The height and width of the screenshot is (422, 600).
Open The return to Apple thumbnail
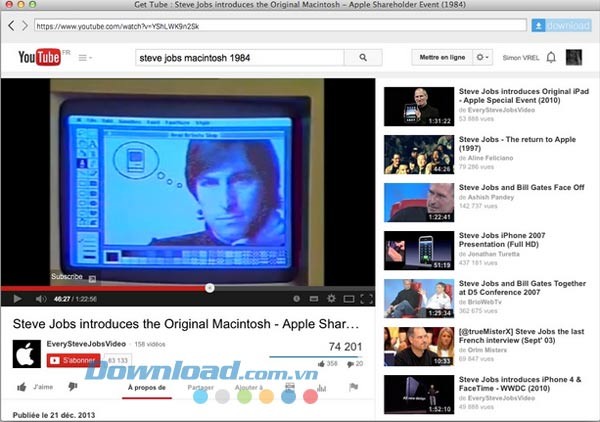point(419,155)
